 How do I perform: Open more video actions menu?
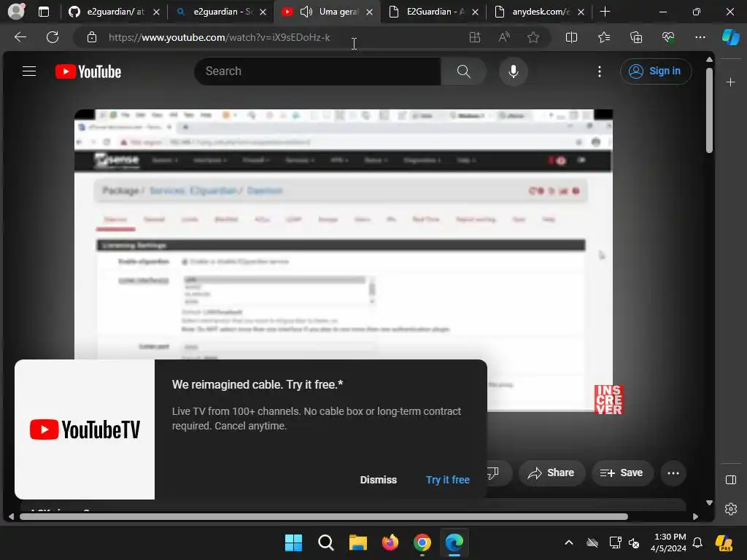[673, 472]
